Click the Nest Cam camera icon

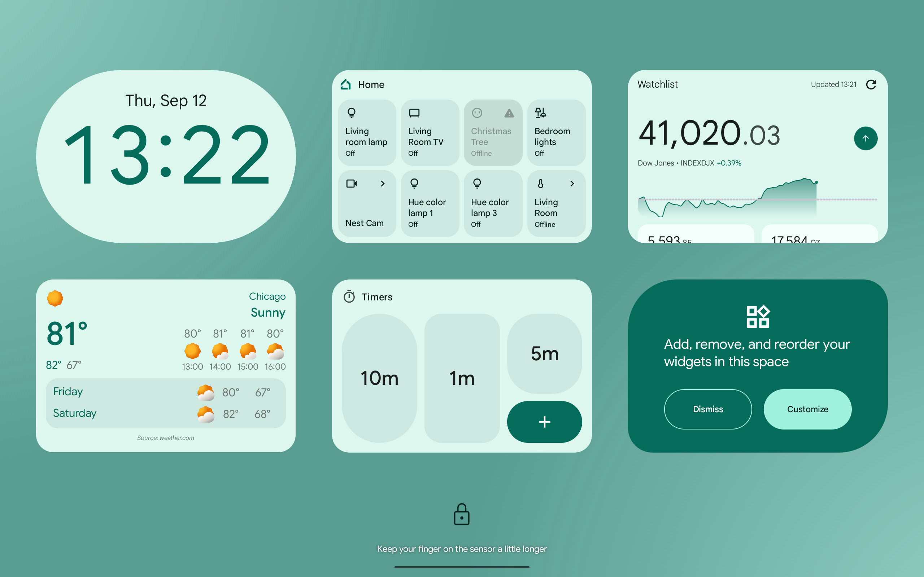click(x=351, y=183)
